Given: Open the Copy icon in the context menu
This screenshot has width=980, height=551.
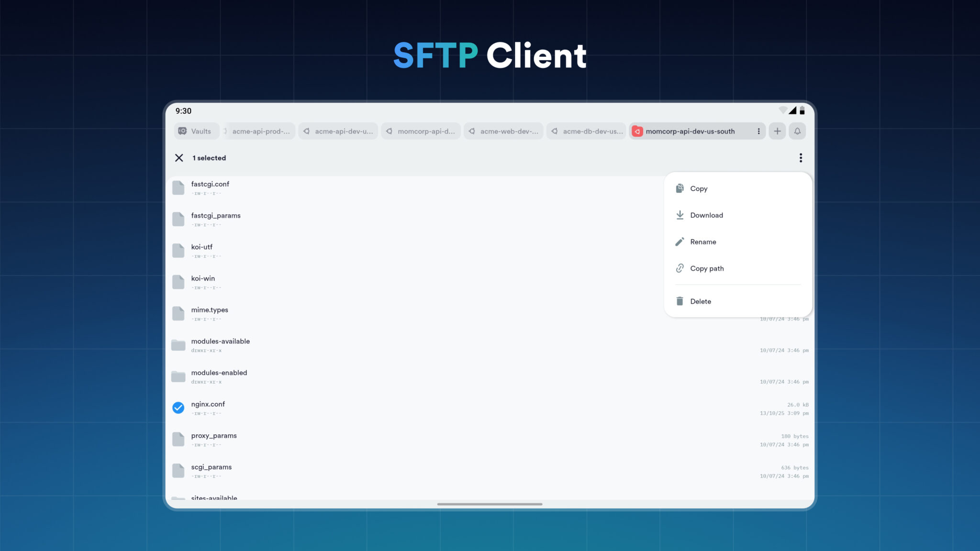Looking at the screenshot, I should [680, 188].
